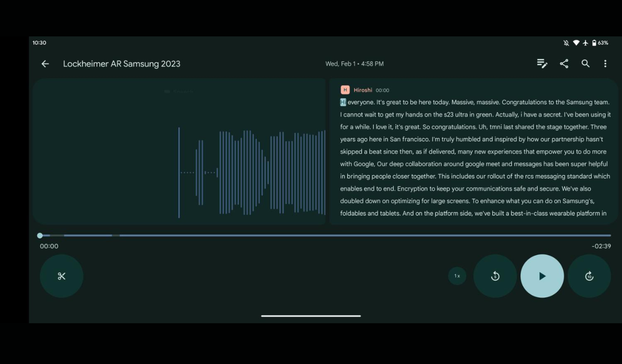
Task: Click transcript phrase "best-in-class wearable platform"
Action: (555, 213)
